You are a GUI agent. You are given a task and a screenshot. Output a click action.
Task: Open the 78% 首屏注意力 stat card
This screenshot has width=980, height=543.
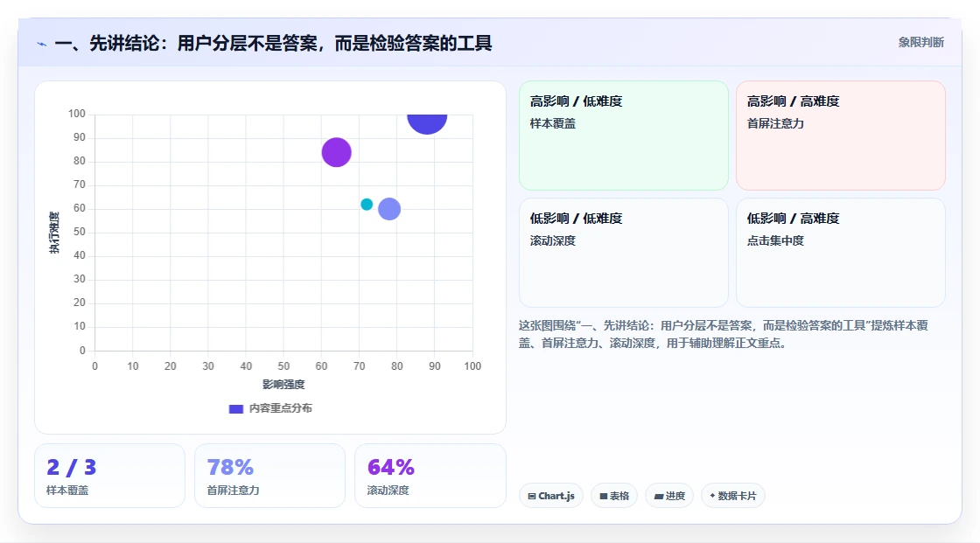[x=270, y=476]
